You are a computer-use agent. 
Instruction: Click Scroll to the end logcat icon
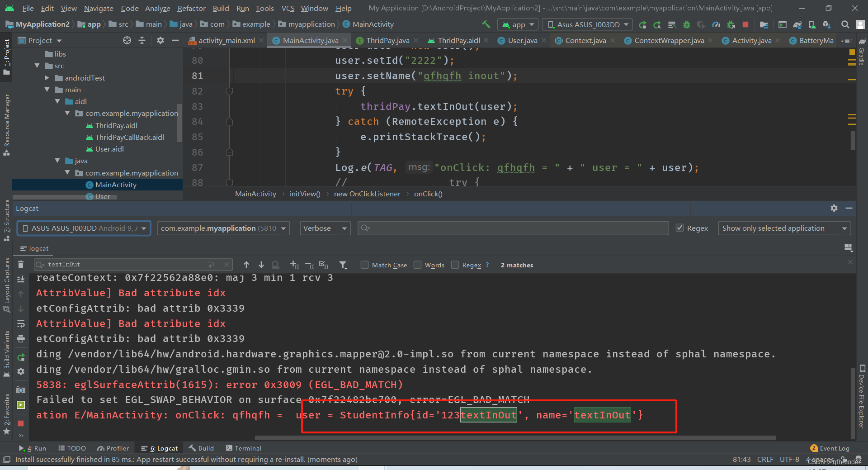coord(21,279)
